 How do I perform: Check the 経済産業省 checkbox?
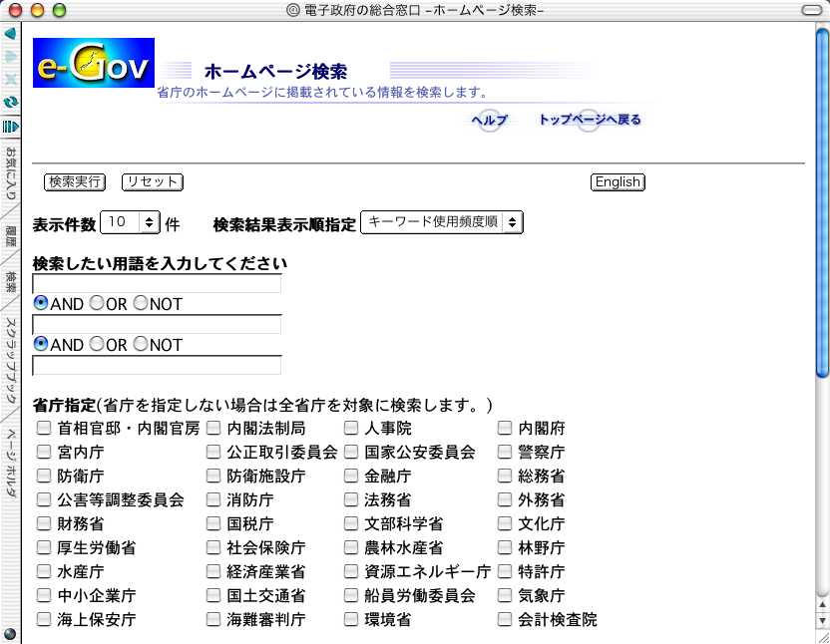[x=213, y=571]
